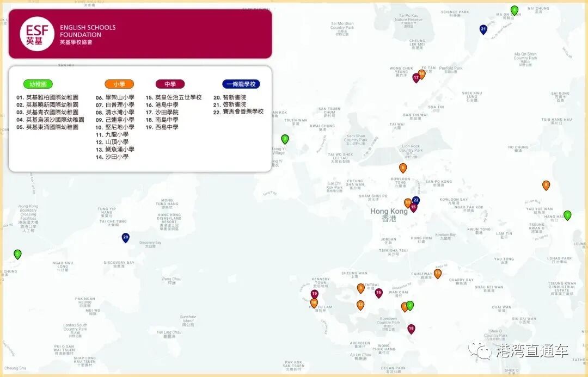Select orange map pin 6 above Kowloon Tong

coord(403,168)
